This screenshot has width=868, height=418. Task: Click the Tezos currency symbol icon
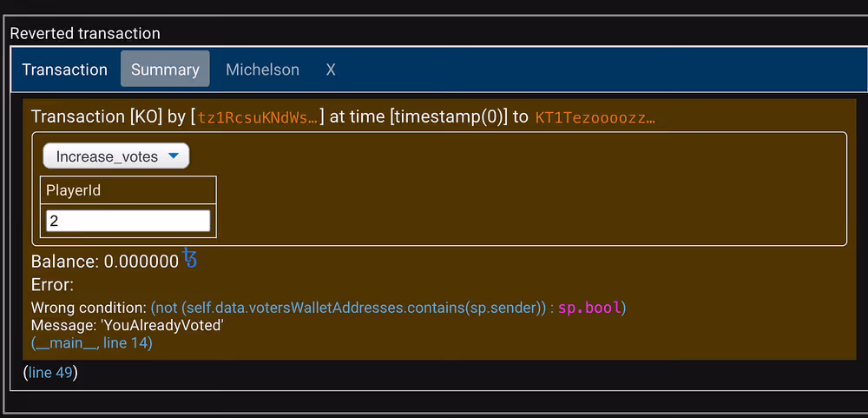(x=190, y=258)
